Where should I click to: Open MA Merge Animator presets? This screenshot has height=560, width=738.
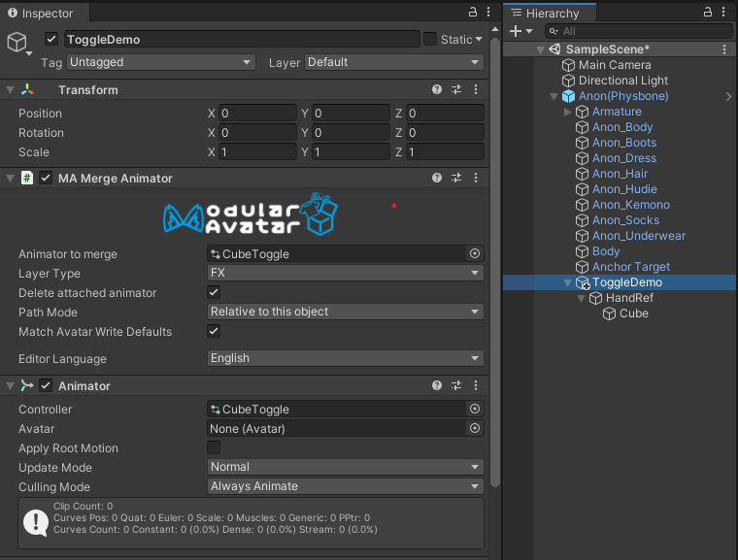456,178
